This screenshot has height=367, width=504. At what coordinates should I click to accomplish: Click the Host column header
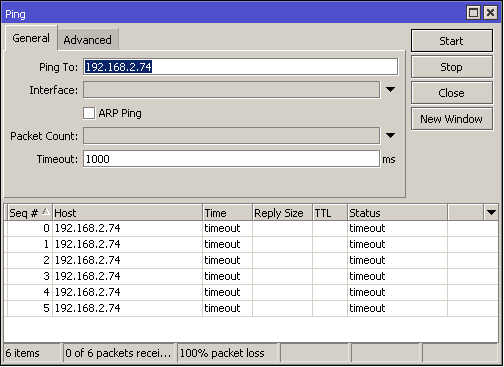[x=127, y=213]
